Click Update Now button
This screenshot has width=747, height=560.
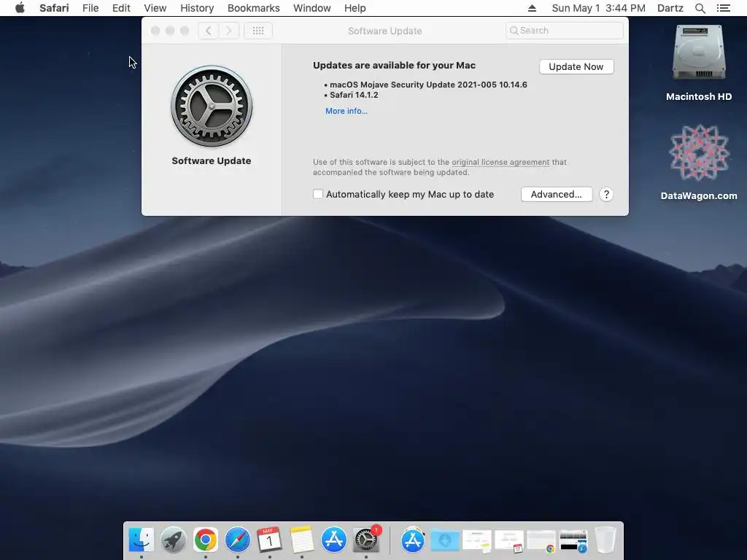point(576,66)
